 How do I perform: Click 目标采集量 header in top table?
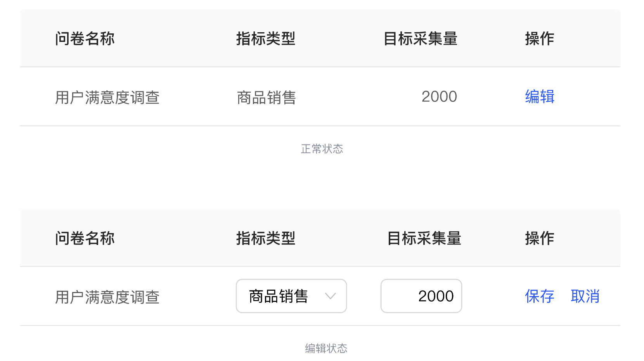click(421, 39)
